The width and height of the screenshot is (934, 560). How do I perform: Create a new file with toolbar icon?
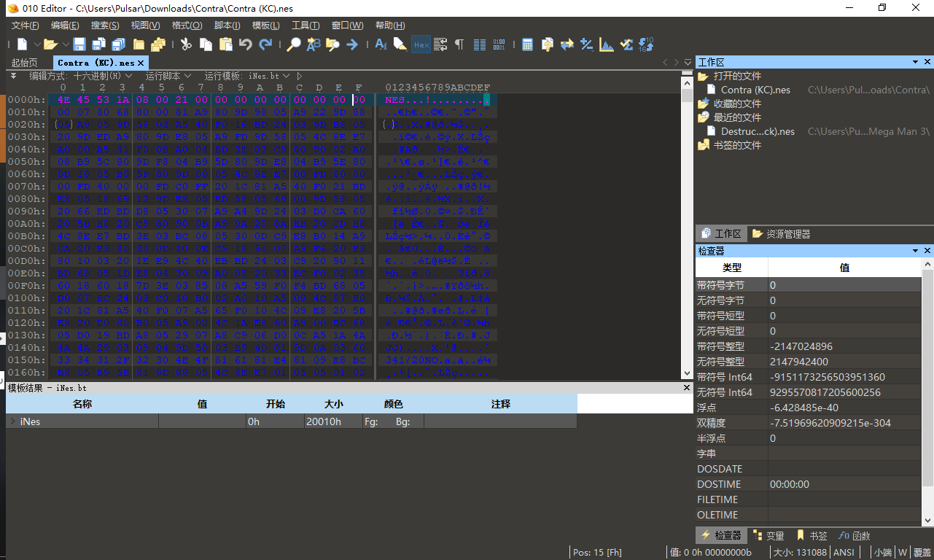(x=23, y=44)
